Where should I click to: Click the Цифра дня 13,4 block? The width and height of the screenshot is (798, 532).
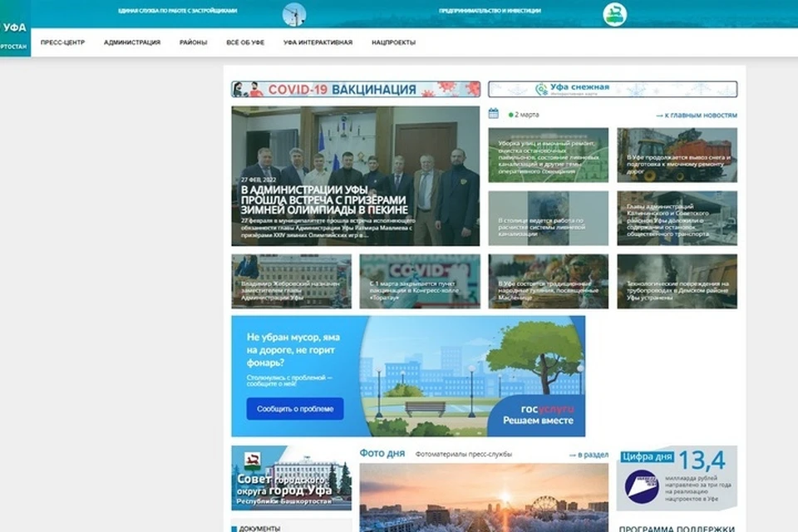pyautogui.click(x=677, y=478)
